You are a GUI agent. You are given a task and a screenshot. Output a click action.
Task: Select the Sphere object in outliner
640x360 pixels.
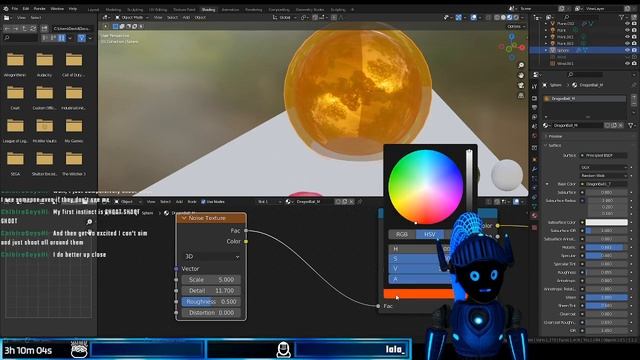563,50
